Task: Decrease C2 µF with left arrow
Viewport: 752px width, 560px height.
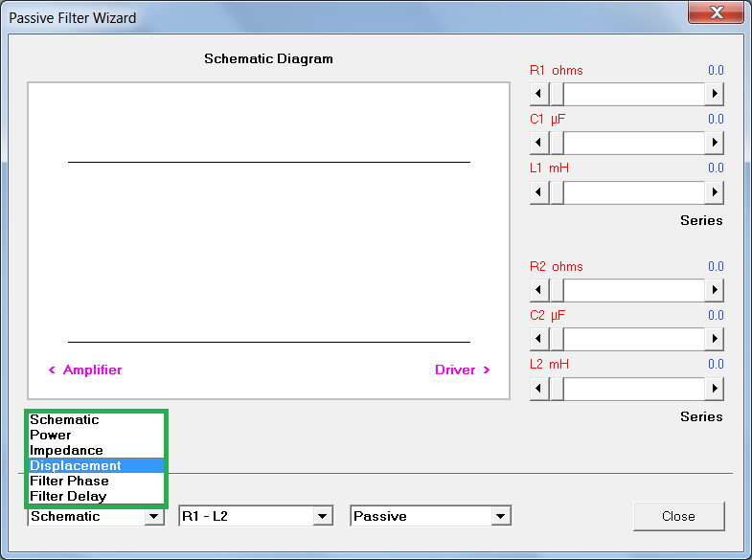Action: tap(539, 339)
